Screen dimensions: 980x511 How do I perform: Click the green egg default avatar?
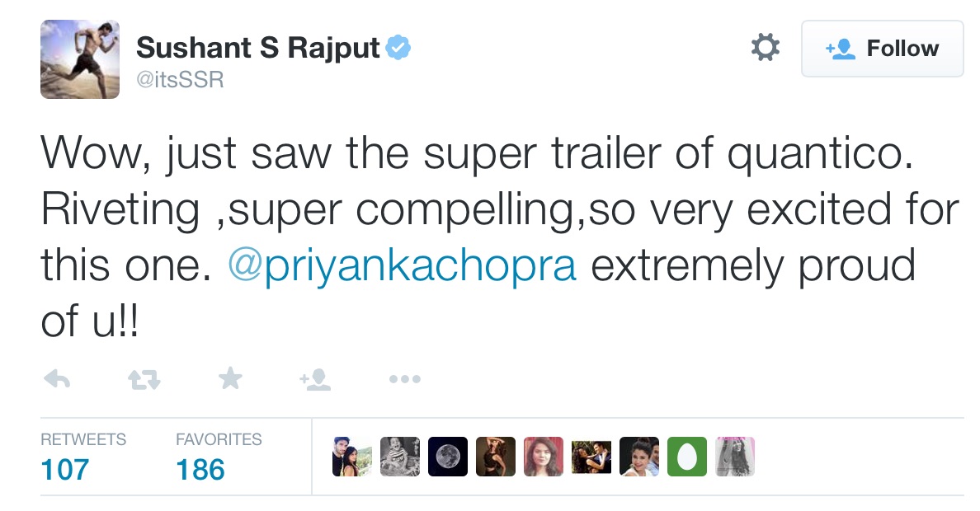(687, 457)
